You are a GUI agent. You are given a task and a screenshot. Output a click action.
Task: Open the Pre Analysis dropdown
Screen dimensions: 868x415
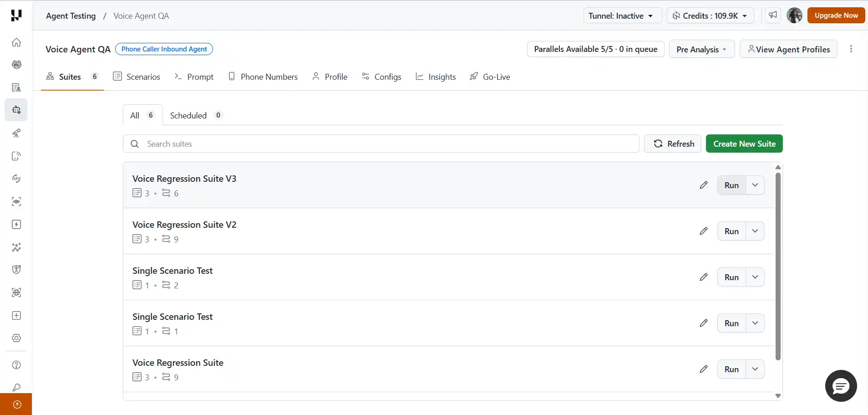point(702,49)
